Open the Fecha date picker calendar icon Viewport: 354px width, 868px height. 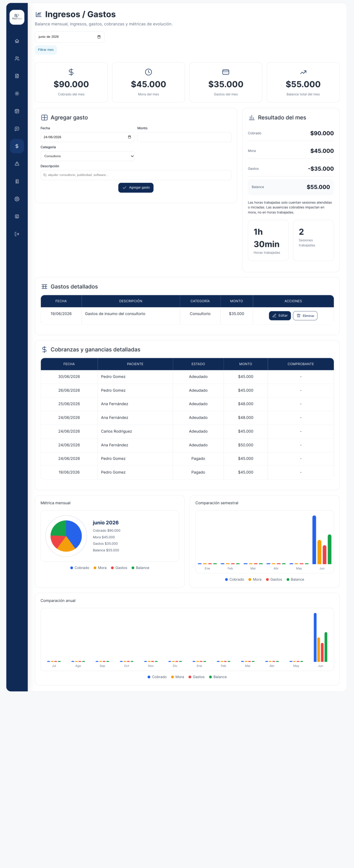coord(129,137)
